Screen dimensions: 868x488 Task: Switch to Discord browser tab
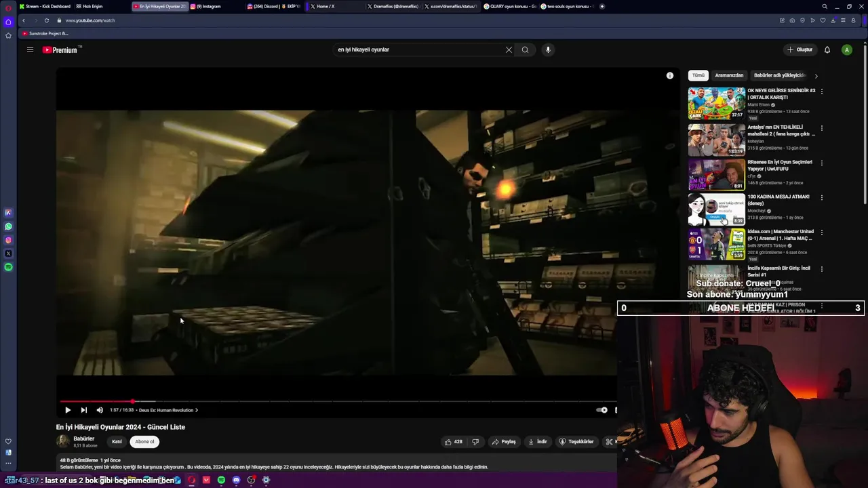point(273,6)
